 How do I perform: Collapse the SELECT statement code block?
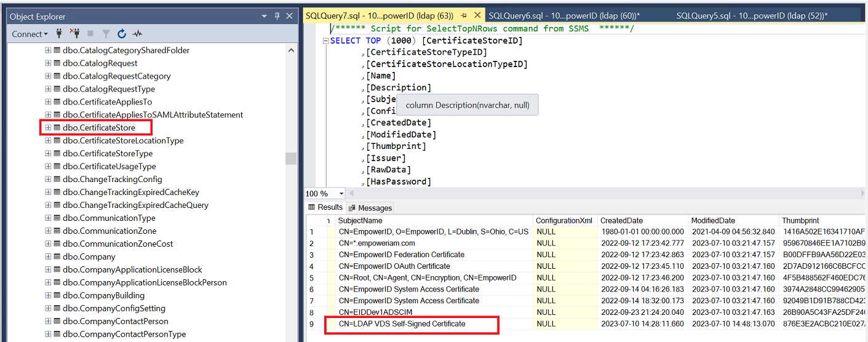point(325,41)
